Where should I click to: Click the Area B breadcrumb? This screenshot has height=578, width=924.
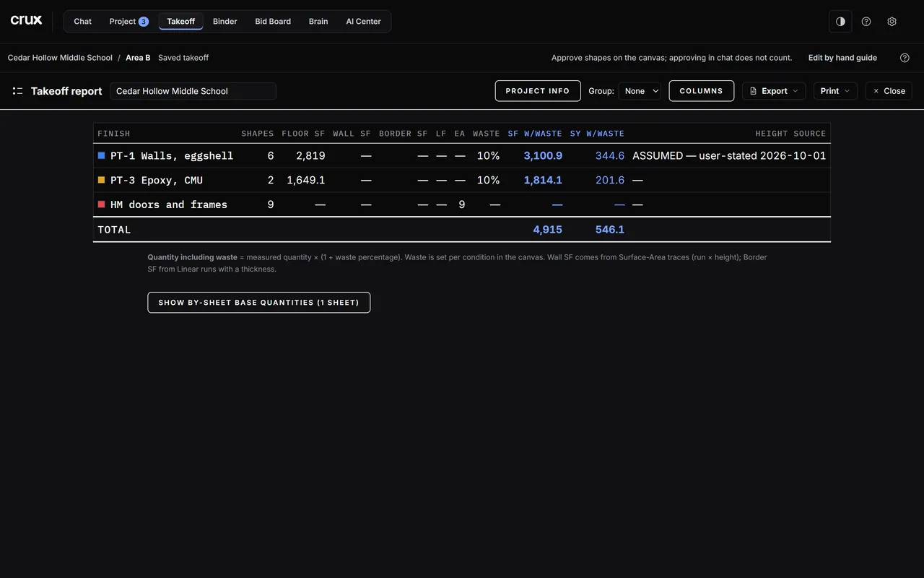pyautogui.click(x=138, y=58)
